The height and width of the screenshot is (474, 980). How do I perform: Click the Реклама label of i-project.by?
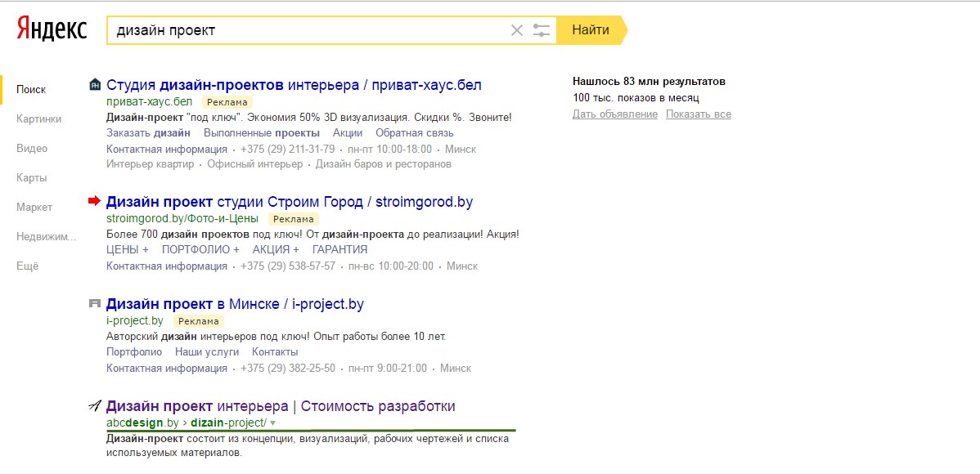198,321
